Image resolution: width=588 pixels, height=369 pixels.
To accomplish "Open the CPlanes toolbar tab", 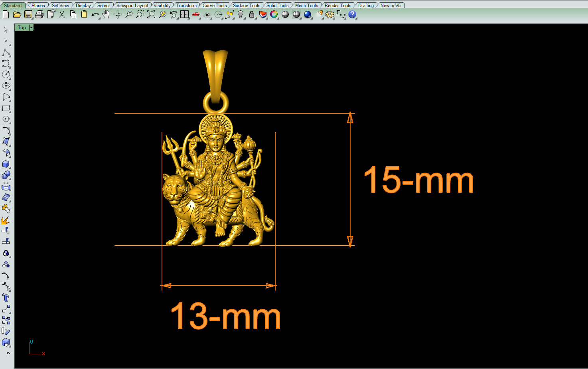I will point(37,5).
